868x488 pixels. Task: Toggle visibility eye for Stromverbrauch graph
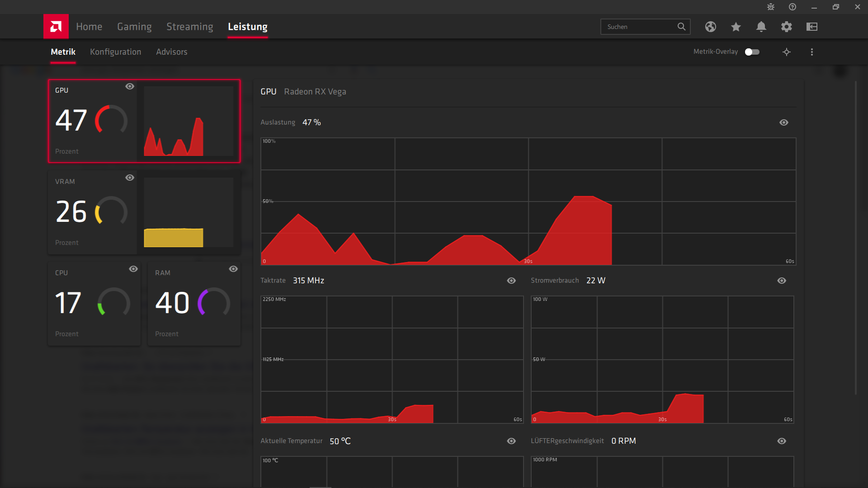click(x=782, y=281)
